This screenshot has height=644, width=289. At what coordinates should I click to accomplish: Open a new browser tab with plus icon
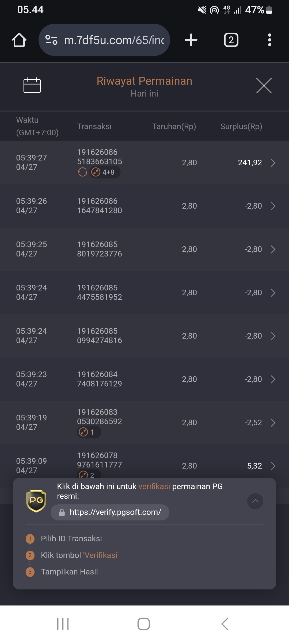191,40
